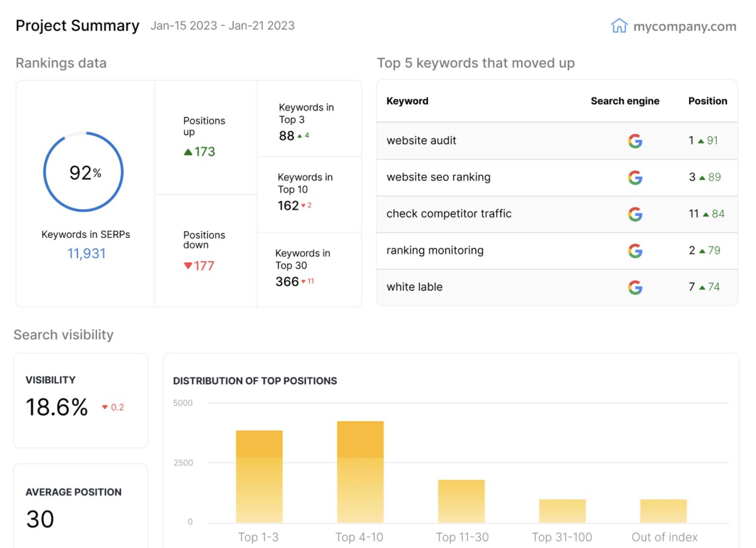The image size is (756, 548).
Task: Click the red down arrow under Positions down
Action: (188, 266)
